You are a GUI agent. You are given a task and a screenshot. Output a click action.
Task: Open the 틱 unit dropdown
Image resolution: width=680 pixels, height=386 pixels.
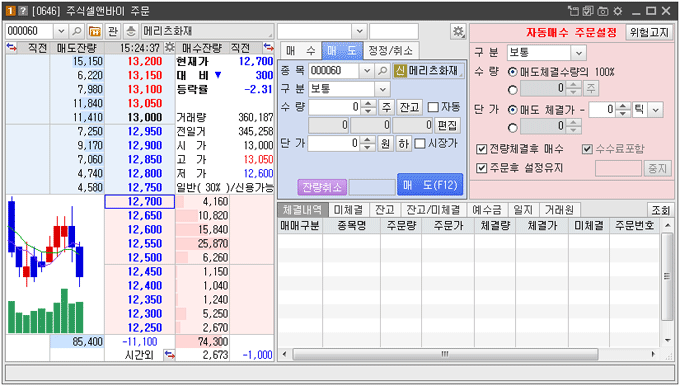click(x=656, y=110)
